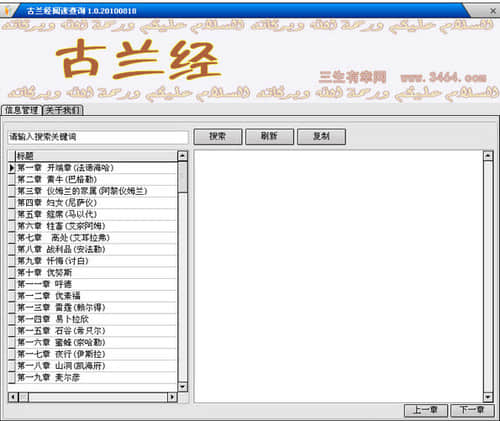Viewport: 500px width, 421px height.
Task: Open the 关于我们 tab
Action: tap(63, 110)
